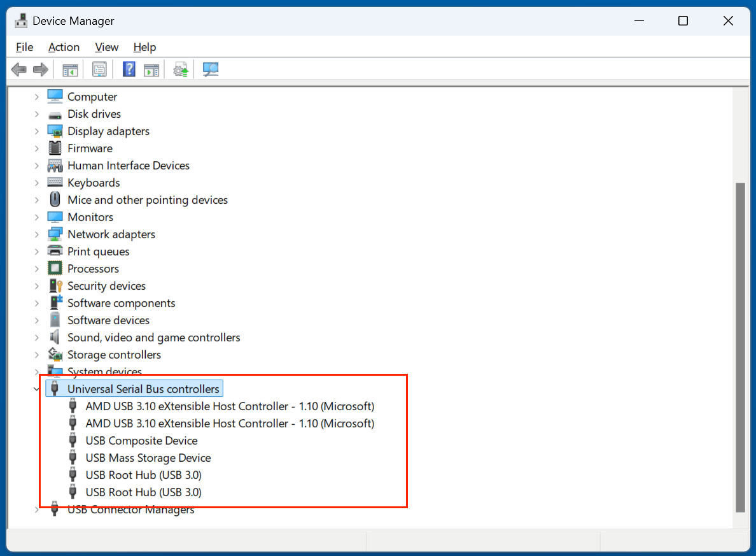The width and height of the screenshot is (756, 556).
Task: Expand the Disk drives category
Action: coord(36,113)
